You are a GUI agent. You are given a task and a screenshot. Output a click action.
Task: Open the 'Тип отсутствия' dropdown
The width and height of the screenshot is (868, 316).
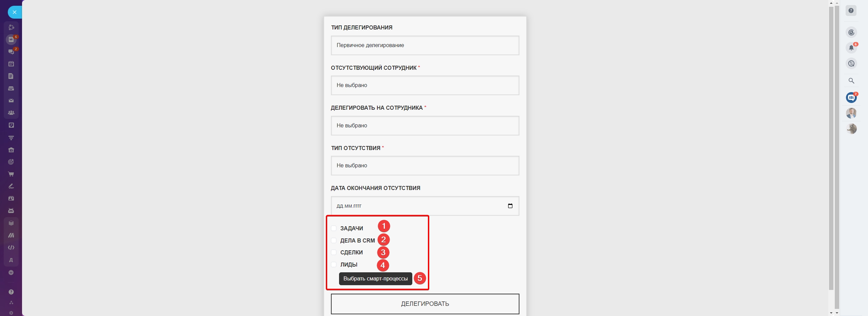[x=425, y=166]
